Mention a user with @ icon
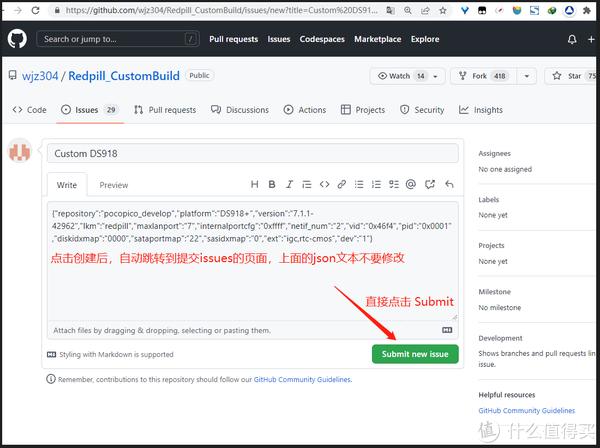Viewport: 600px width, 448px height. point(411,184)
